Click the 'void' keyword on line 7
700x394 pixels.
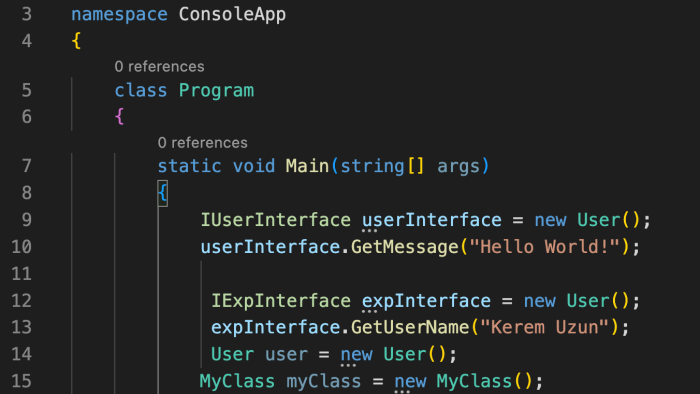tap(254, 166)
